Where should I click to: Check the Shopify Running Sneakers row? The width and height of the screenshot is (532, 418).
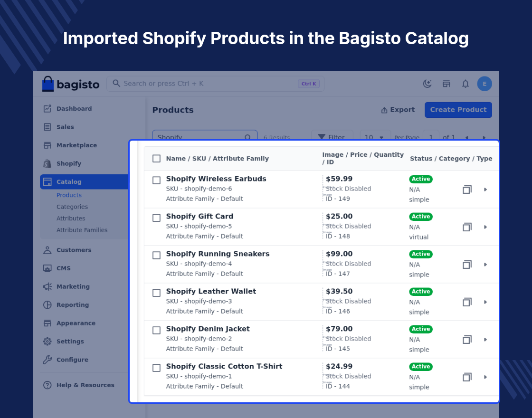[156, 255]
